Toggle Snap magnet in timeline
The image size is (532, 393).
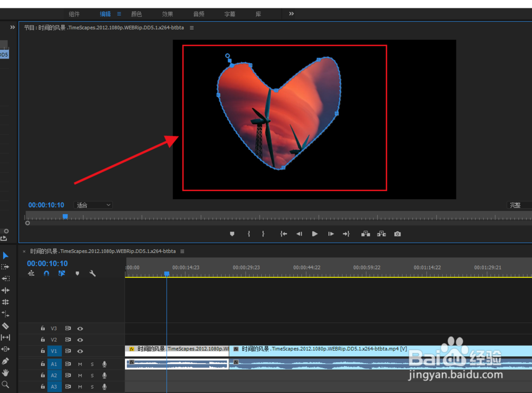(x=46, y=273)
